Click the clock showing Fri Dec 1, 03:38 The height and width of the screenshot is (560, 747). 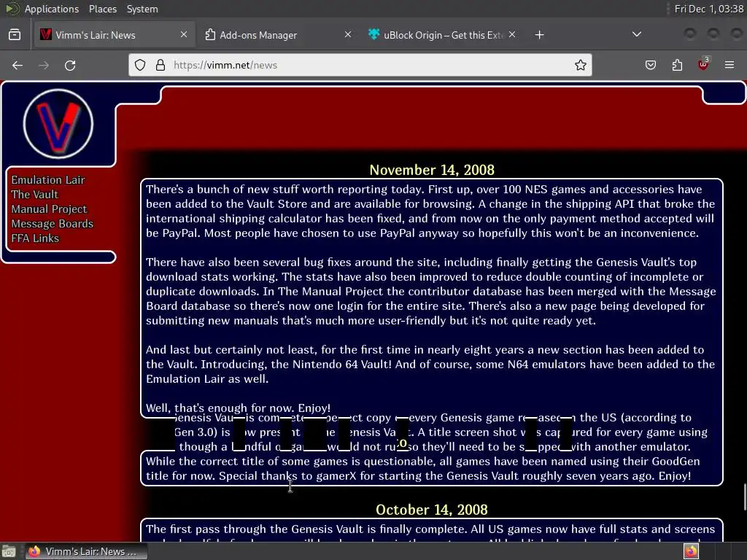(x=709, y=9)
